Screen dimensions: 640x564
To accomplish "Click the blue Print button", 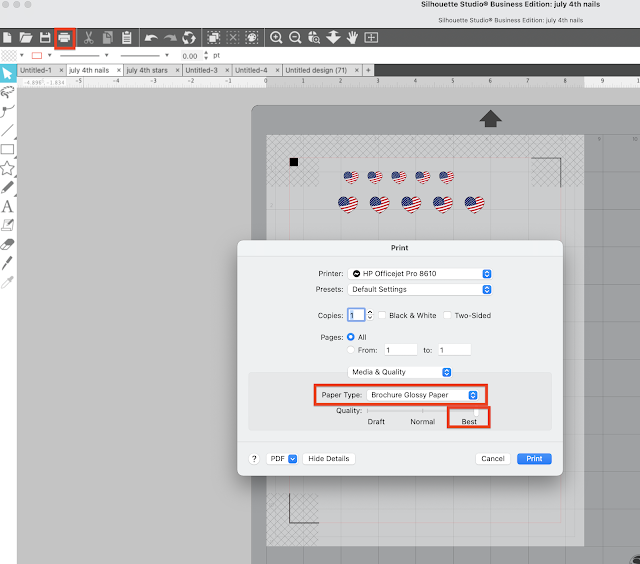I will (534, 459).
